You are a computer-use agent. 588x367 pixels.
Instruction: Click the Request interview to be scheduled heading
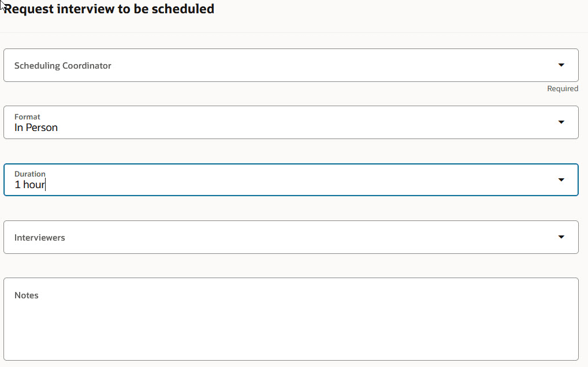[x=109, y=9]
